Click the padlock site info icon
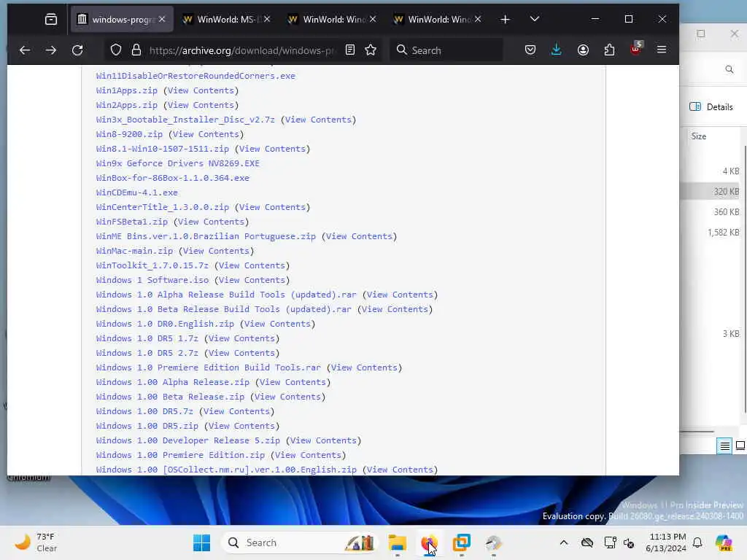The width and height of the screenshot is (747, 560). (x=136, y=50)
